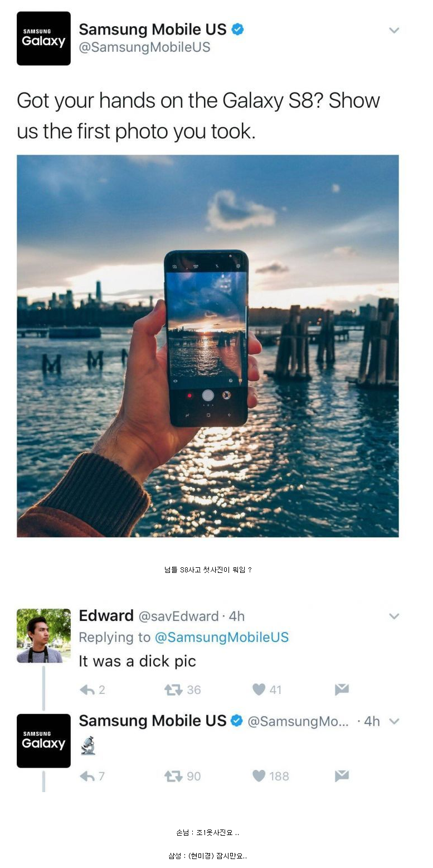This screenshot has height=868, width=433.
Task: Click the microscope emoji in Samsung's reply
Action: (87, 745)
